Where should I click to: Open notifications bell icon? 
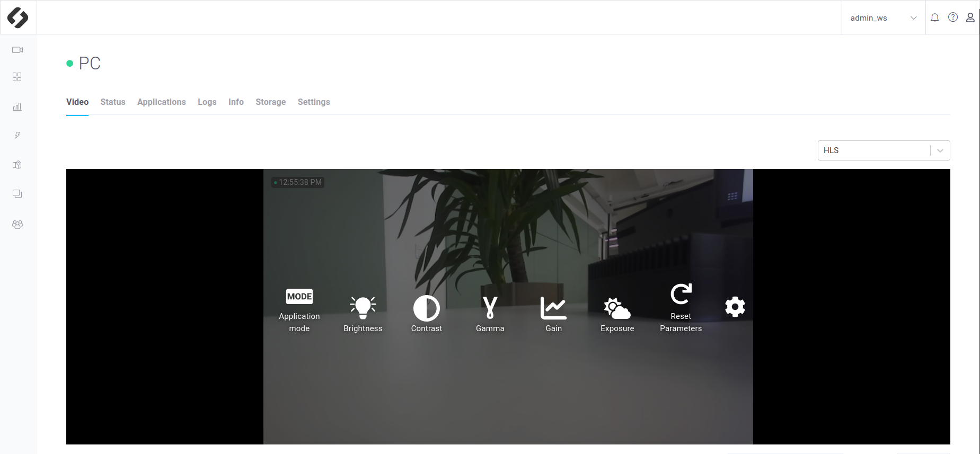tap(935, 17)
